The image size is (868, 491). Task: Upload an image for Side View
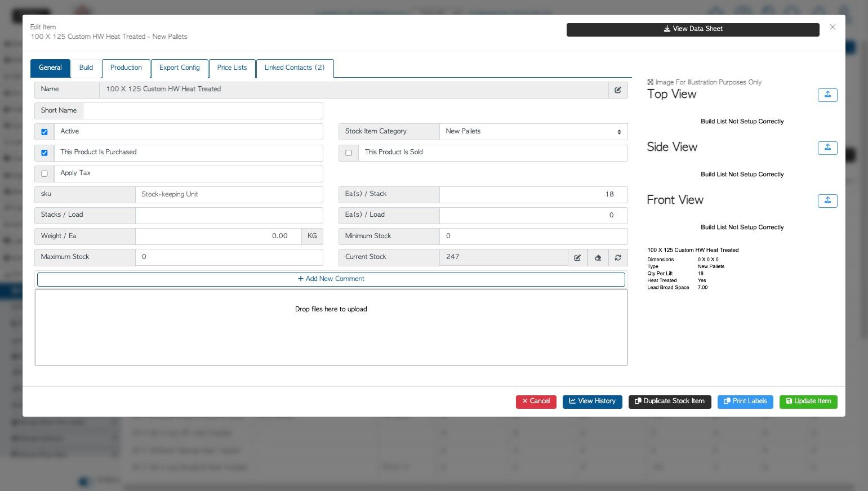827,148
